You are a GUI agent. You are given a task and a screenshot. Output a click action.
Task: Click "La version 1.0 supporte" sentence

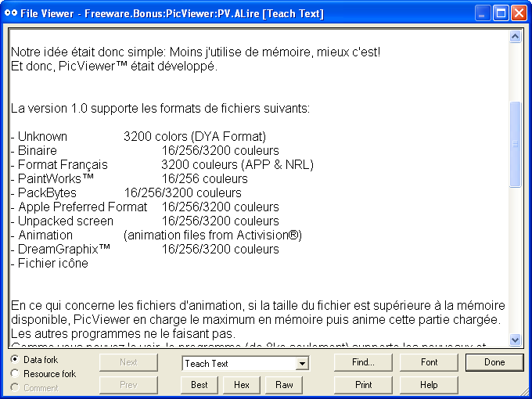click(160, 108)
